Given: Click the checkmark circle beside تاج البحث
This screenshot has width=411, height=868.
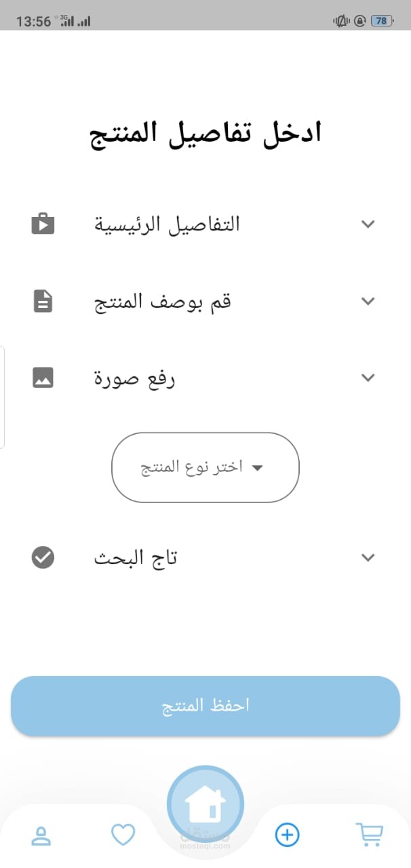Looking at the screenshot, I should click(43, 557).
